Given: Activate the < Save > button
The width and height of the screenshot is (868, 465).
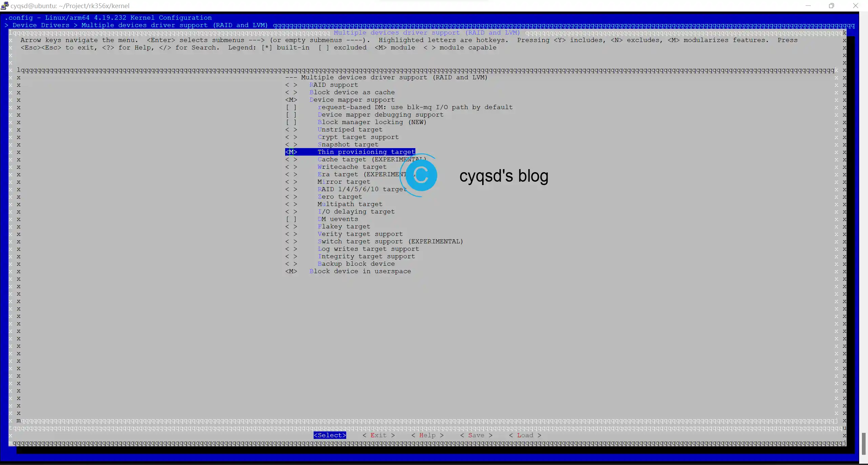Looking at the screenshot, I should click(x=476, y=435).
